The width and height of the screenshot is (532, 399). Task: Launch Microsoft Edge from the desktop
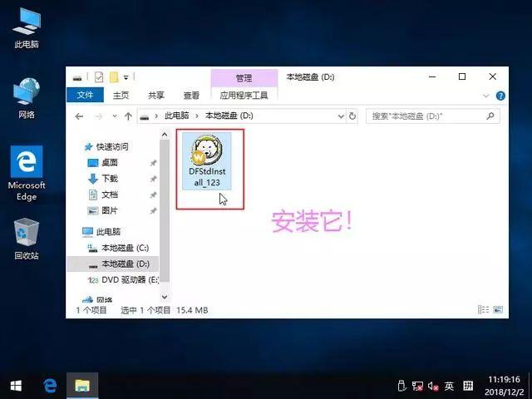[27, 173]
